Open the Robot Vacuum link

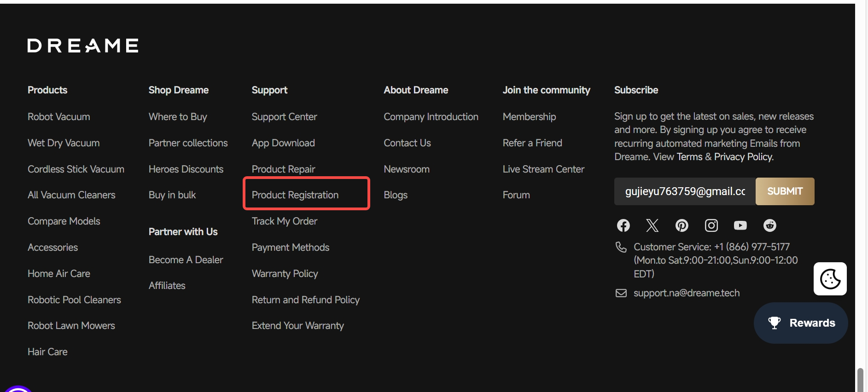58,117
